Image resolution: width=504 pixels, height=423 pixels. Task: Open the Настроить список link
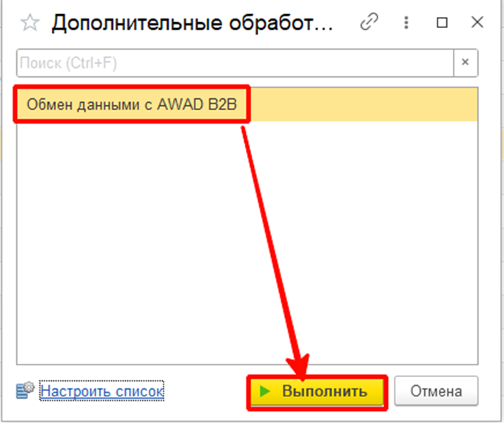(102, 391)
